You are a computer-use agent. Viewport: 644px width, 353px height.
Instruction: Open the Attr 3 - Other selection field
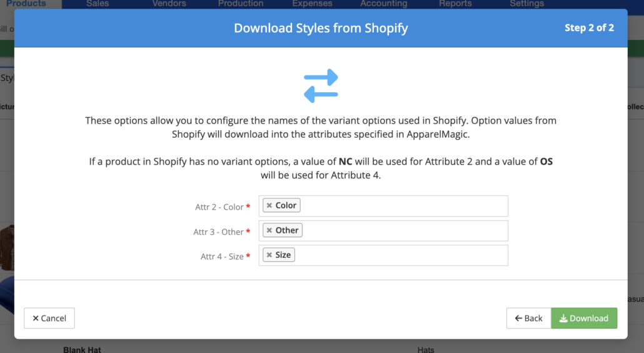(383, 230)
